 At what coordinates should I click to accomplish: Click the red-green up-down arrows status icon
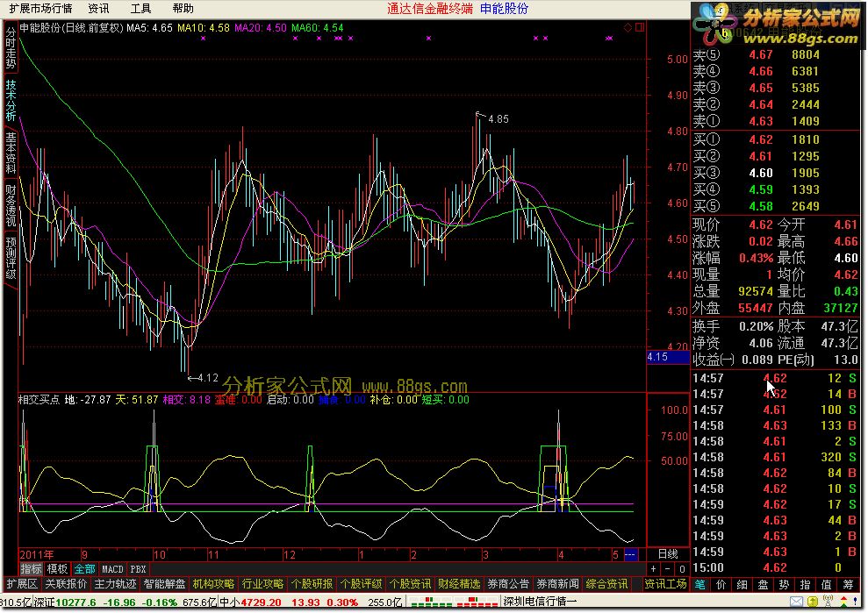click(843, 602)
